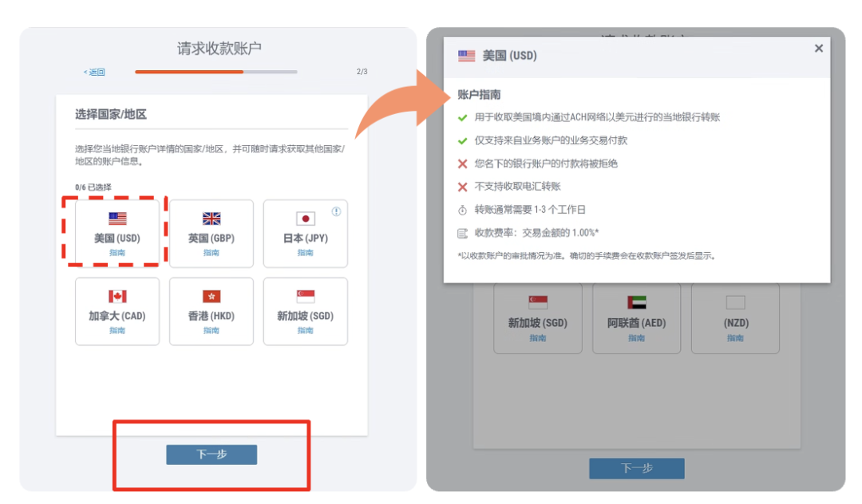862x504 pixels.
Task: Click the 请求收款账户 title
Action: click(219, 49)
